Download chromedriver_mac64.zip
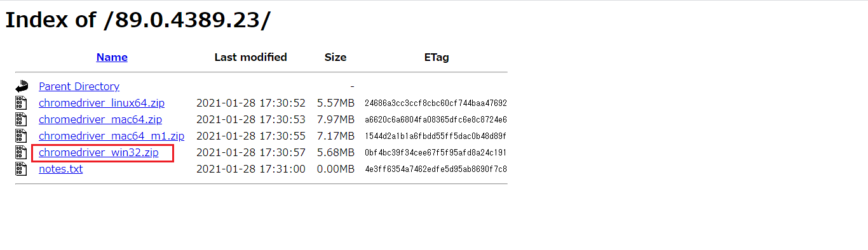Image resolution: width=868 pixels, height=250 pixels. click(x=100, y=119)
